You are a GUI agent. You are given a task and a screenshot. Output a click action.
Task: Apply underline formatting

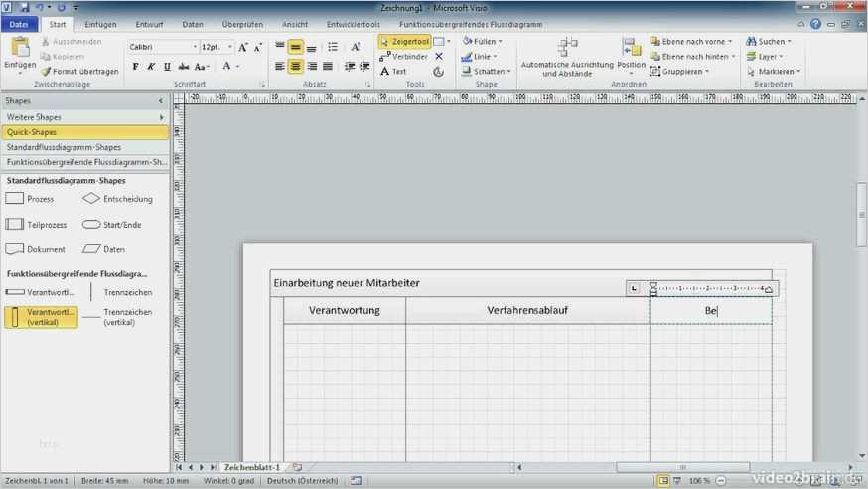[167, 67]
